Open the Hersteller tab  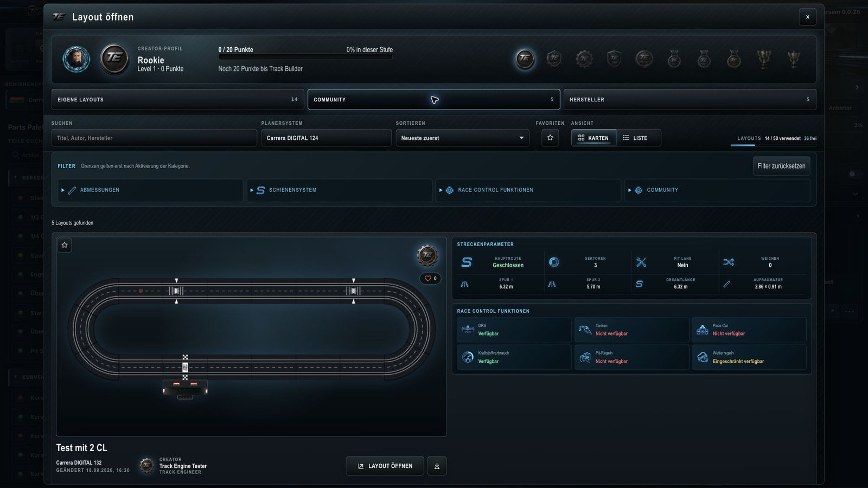(690, 100)
